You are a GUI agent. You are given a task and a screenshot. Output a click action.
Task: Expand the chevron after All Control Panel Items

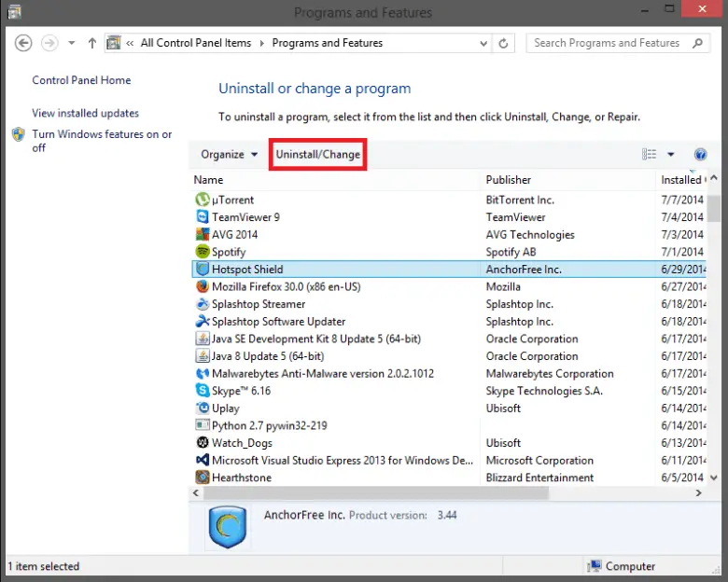[262, 43]
